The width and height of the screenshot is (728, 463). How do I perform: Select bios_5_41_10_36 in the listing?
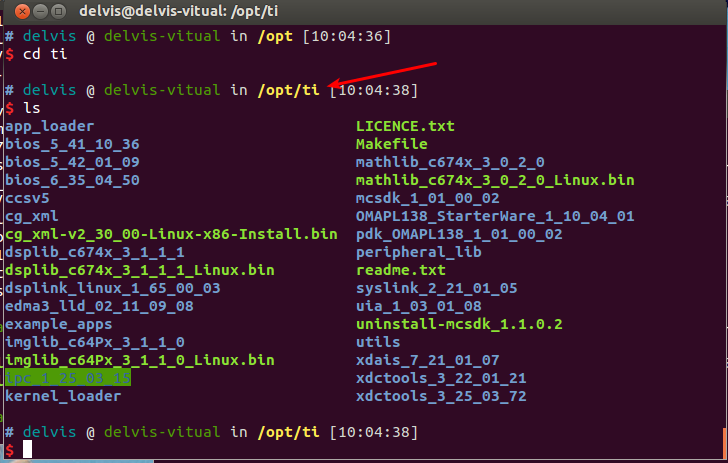72,144
